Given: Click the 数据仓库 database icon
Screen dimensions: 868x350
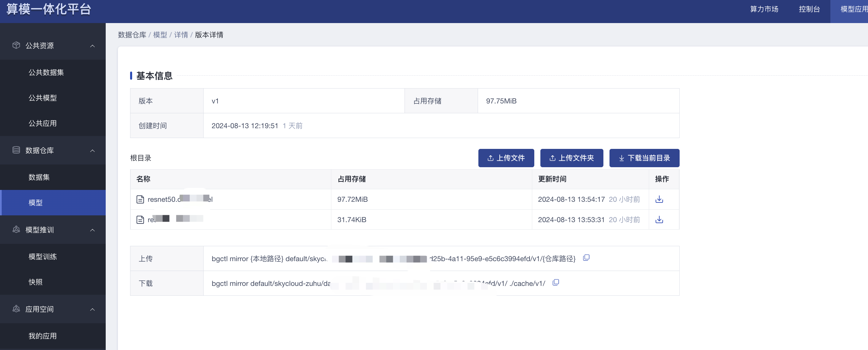Looking at the screenshot, I should [16, 150].
